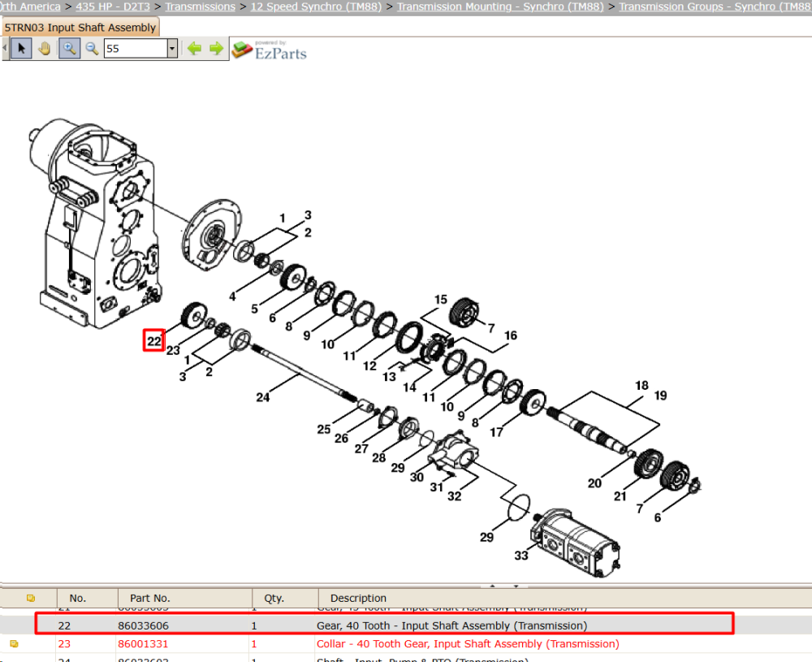Click callout 25 in the diagram
This screenshot has height=662, width=812.
pos(324,430)
